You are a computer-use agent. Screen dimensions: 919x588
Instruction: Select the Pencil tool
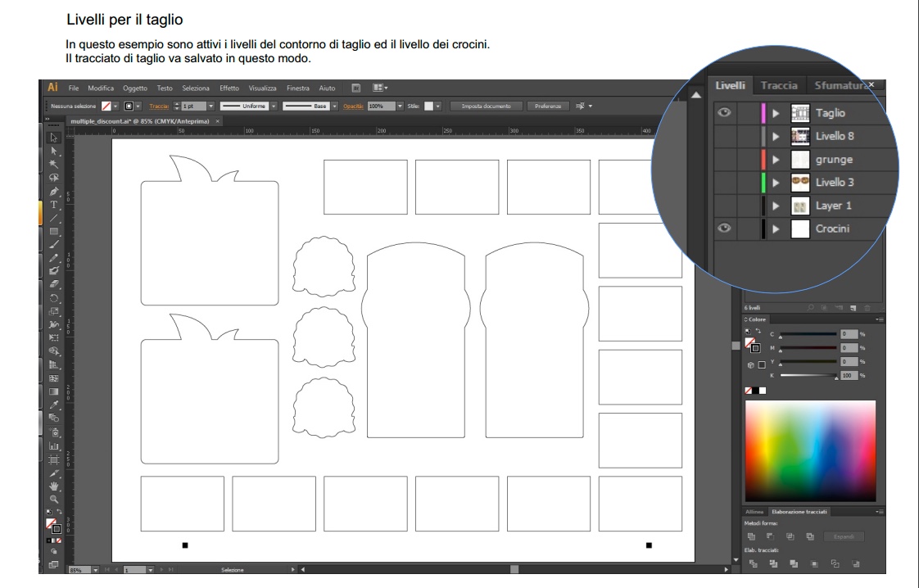pyautogui.click(x=54, y=258)
